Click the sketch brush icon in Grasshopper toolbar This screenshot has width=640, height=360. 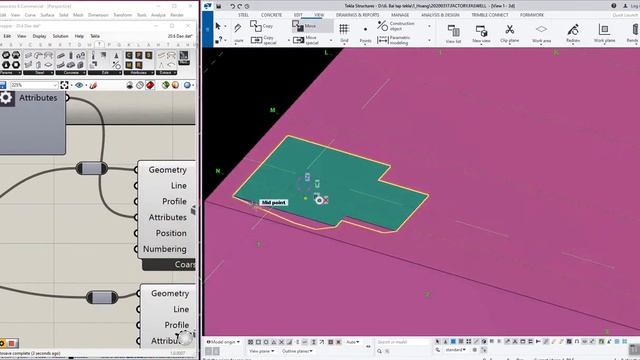[93, 85]
